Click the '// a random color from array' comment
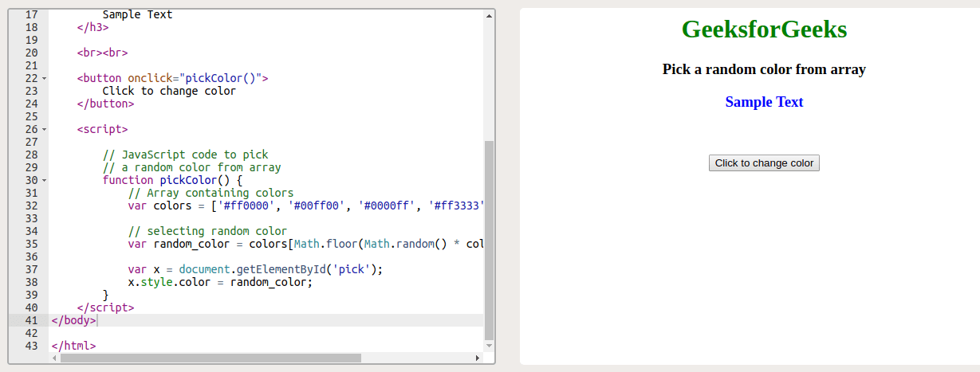The width and height of the screenshot is (980, 372). point(191,167)
